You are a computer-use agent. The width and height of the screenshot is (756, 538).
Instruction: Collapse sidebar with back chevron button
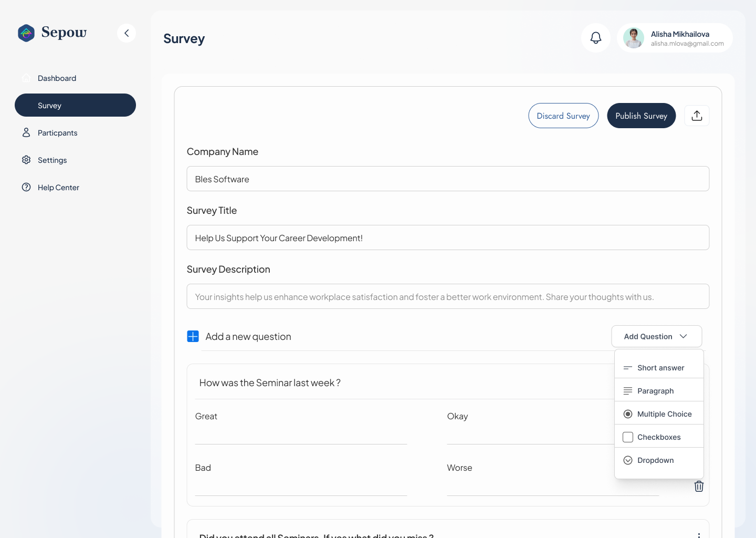[x=127, y=33]
